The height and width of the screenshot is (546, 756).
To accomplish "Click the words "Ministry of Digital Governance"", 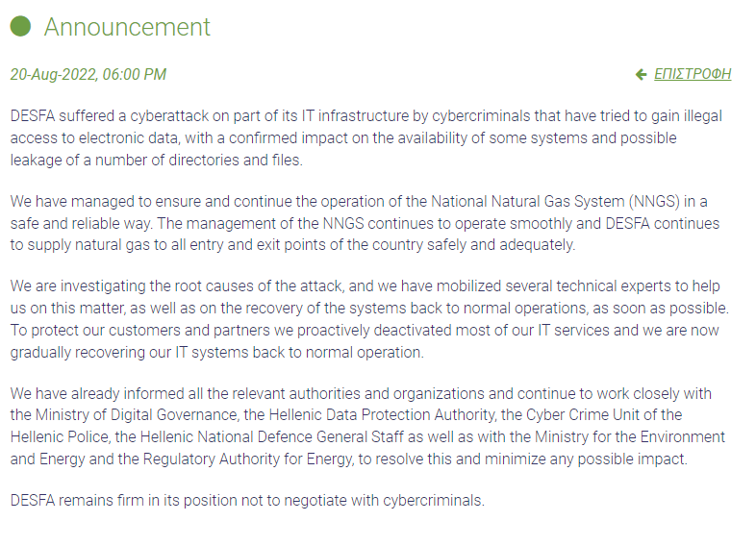I will [137, 415].
